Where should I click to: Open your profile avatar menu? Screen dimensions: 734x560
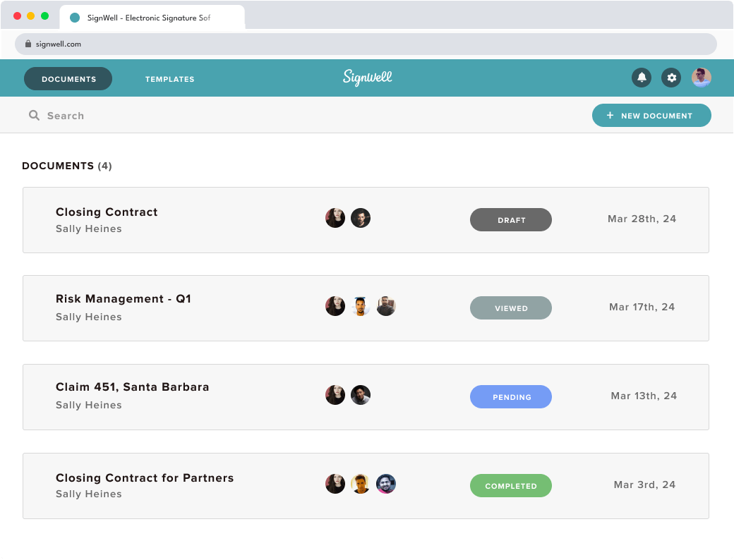click(x=701, y=78)
